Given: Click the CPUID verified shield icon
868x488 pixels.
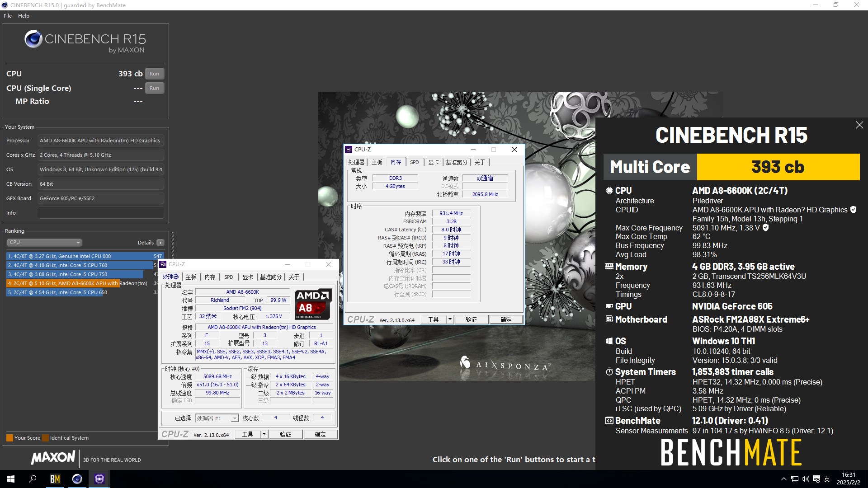Looking at the screenshot, I should click(x=853, y=210).
